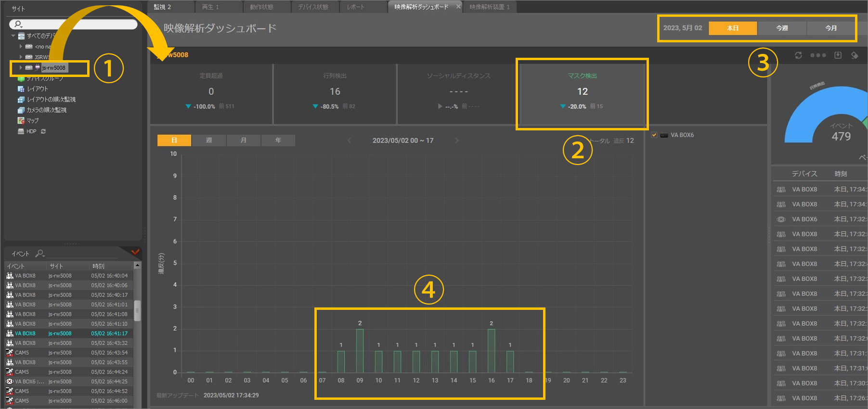Open the three-dot more options menu
This screenshot has width=868, height=409.
818,55
